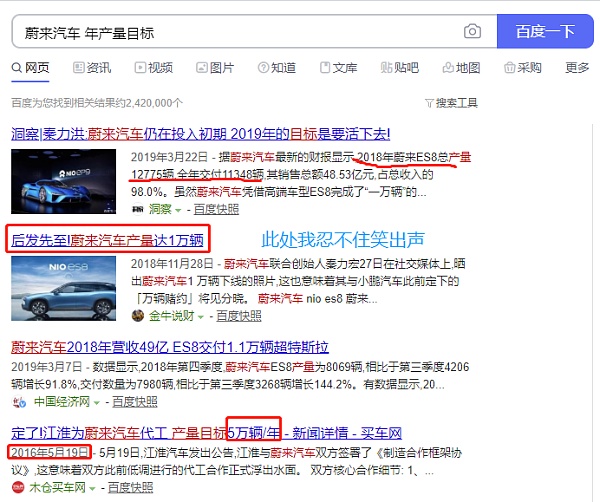Open the 搜索工具 filter tools
The width and height of the screenshot is (600, 502).
click(452, 103)
